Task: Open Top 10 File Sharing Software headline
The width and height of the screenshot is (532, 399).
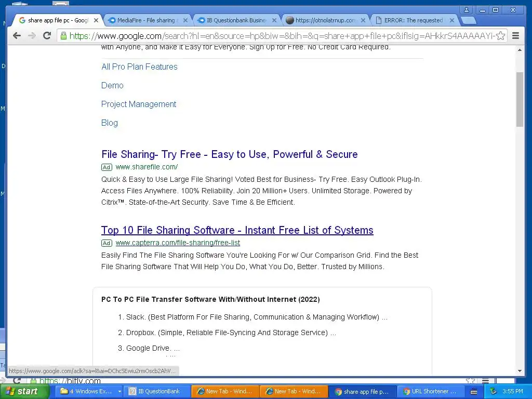Action: pyautogui.click(x=237, y=230)
